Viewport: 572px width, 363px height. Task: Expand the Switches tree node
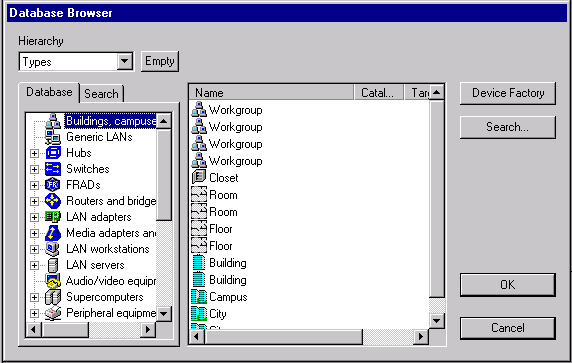coord(34,169)
